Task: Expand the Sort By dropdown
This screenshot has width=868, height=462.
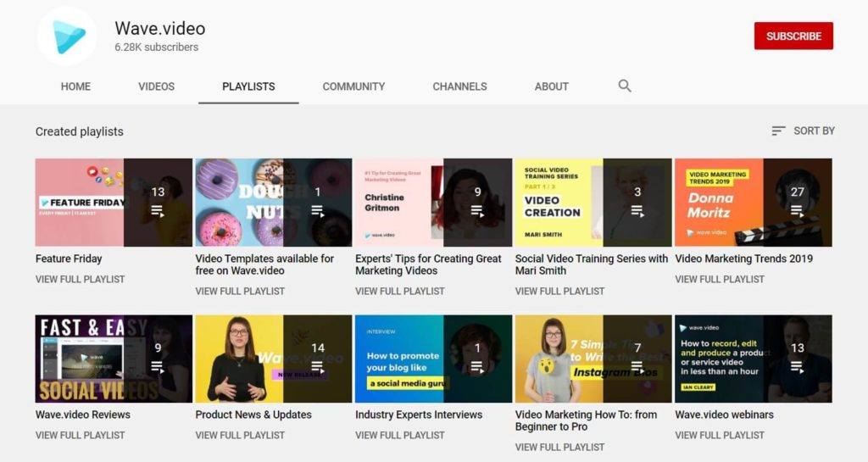Action: tap(813, 131)
